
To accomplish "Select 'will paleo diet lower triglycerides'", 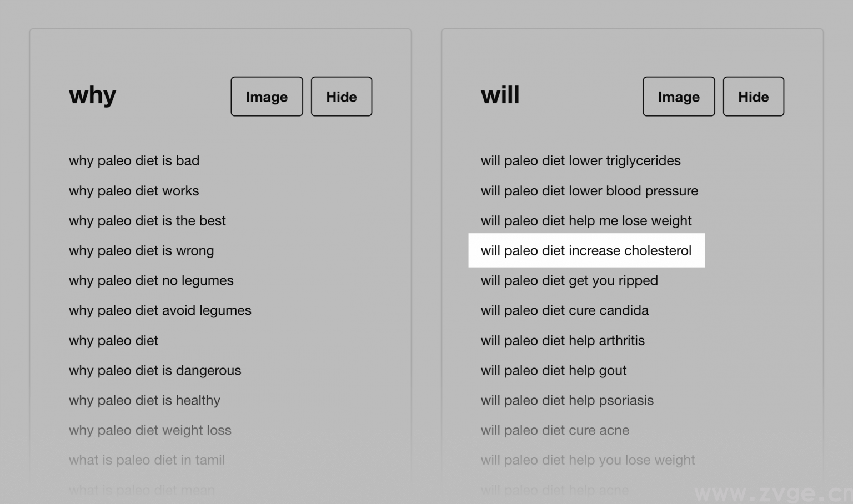I will [x=580, y=161].
